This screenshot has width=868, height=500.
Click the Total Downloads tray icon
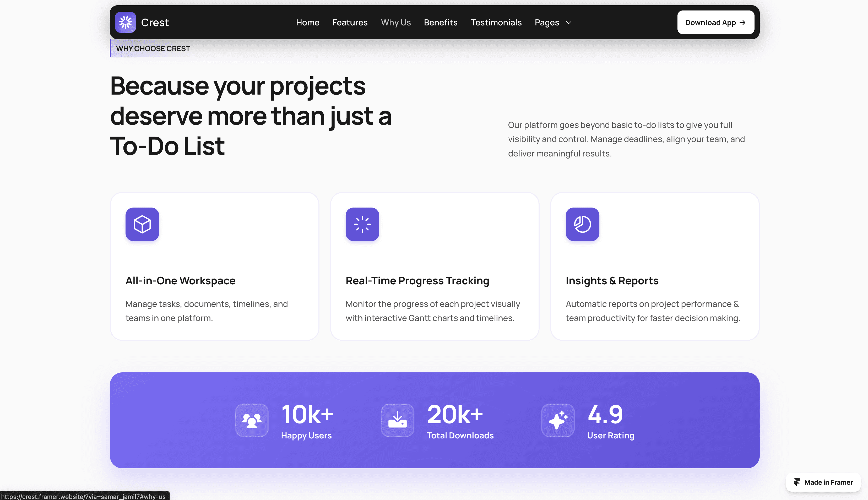click(x=397, y=420)
